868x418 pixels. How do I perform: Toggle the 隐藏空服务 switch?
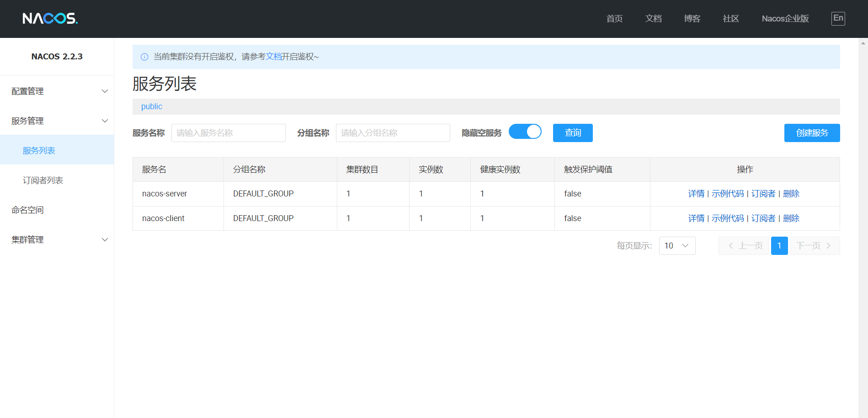point(525,132)
